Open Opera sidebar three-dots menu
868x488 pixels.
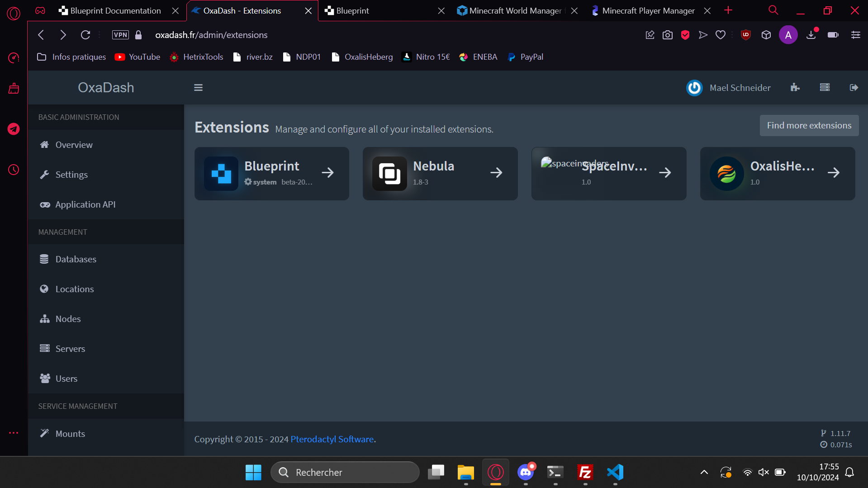(x=14, y=433)
